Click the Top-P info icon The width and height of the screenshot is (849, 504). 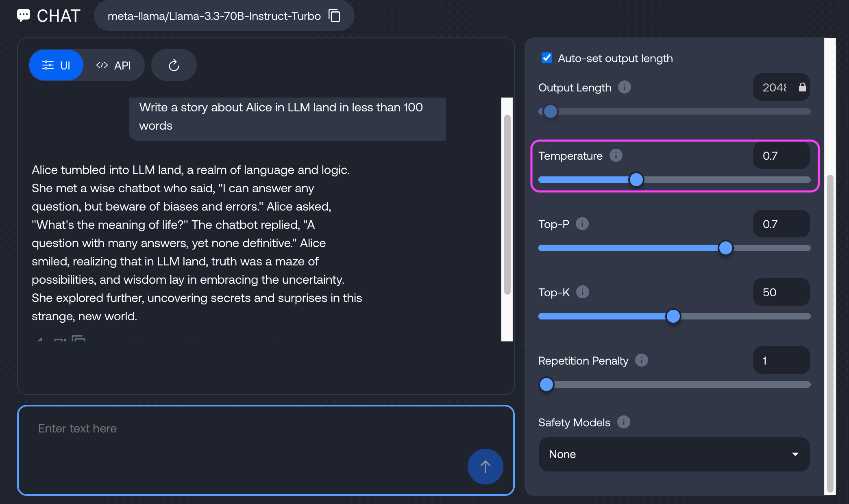(582, 224)
